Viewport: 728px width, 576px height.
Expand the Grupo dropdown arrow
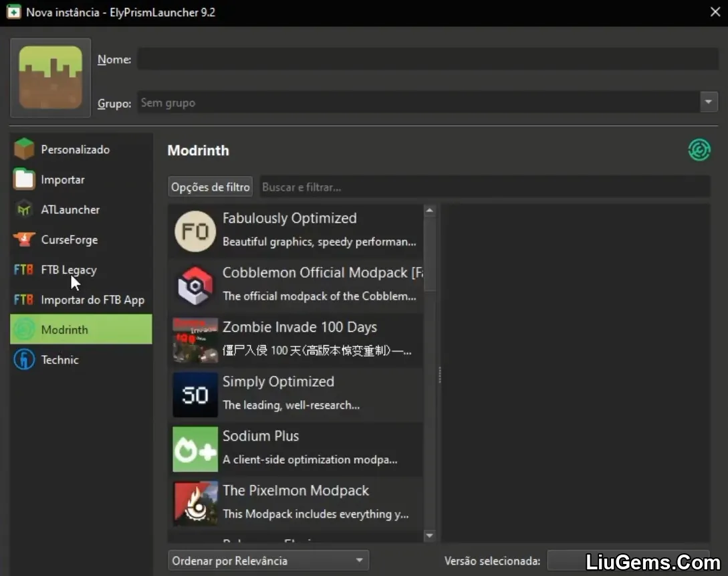709,102
